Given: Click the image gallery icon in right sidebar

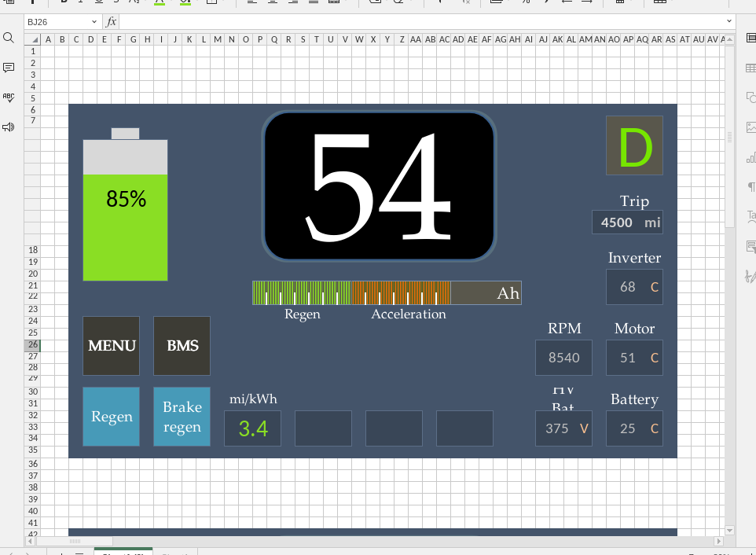Looking at the screenshot, I should [x=750, y=127].
